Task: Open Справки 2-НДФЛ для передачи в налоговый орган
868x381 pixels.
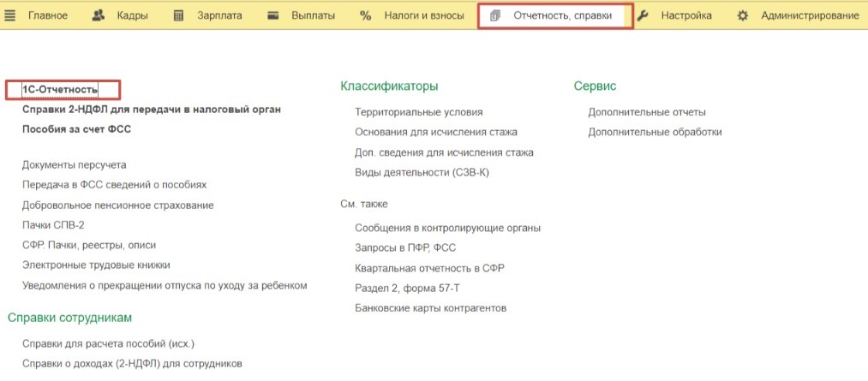Action: (x=151, y=110)
